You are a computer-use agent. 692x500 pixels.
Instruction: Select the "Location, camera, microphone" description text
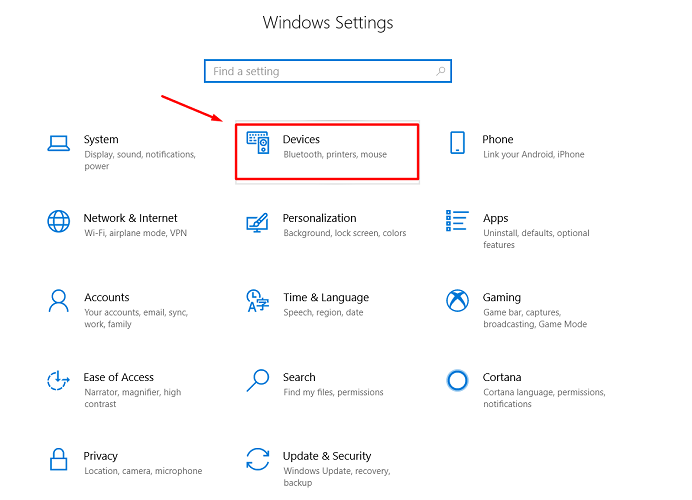tap(143, 471)
